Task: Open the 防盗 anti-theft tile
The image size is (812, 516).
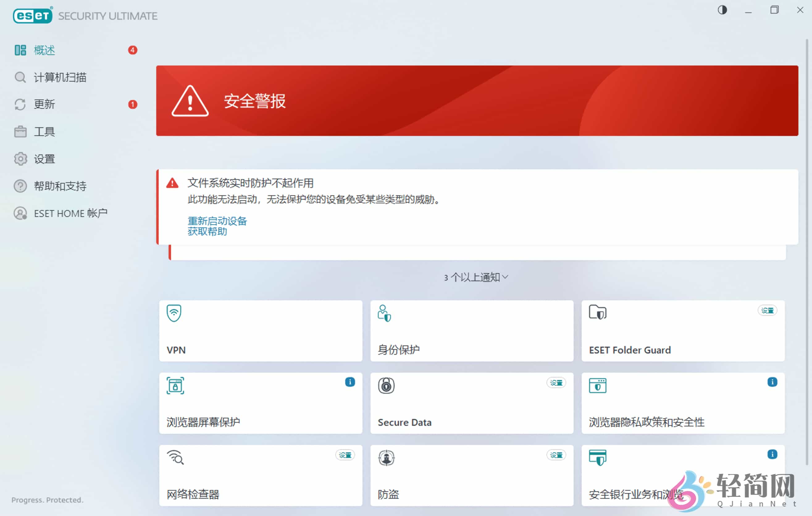Action: click(x=472, y=475)
